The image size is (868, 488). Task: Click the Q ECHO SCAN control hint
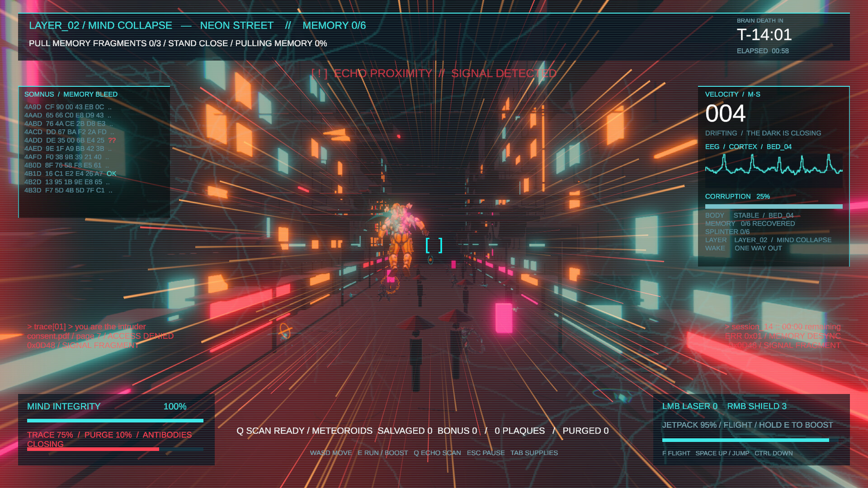point(437,453)
